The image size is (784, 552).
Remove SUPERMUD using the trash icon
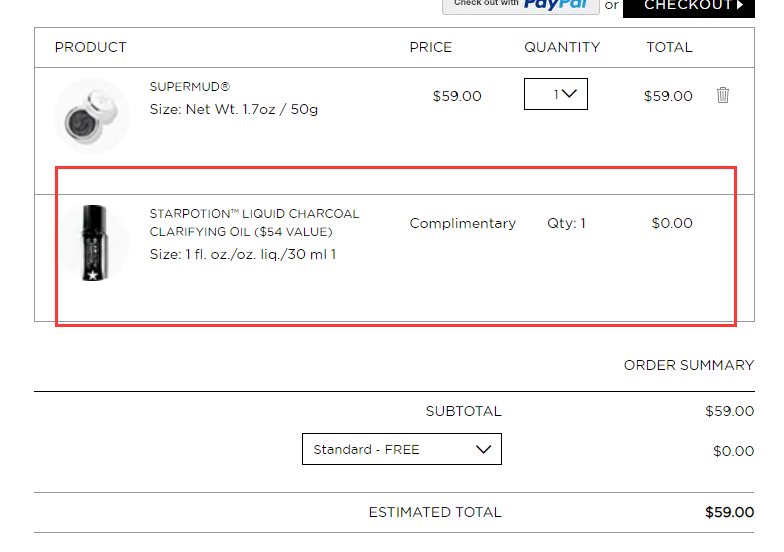(722, 95)
